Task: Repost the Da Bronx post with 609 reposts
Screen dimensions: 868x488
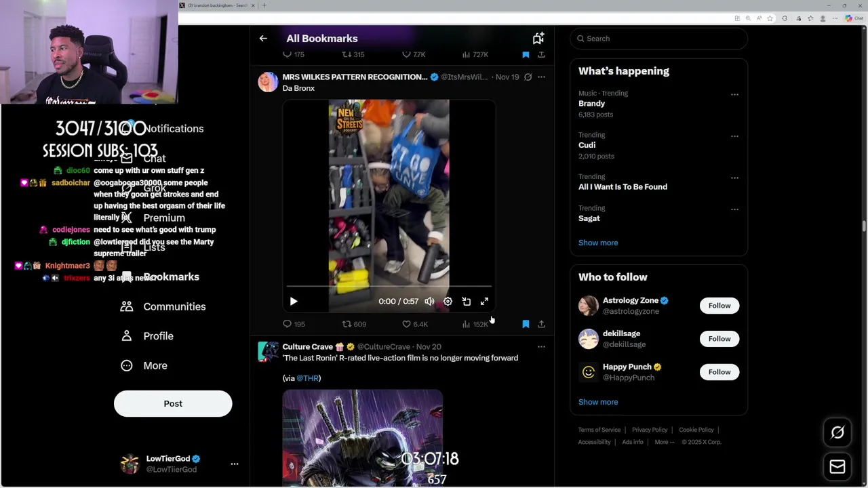Action: pos(354,324)
